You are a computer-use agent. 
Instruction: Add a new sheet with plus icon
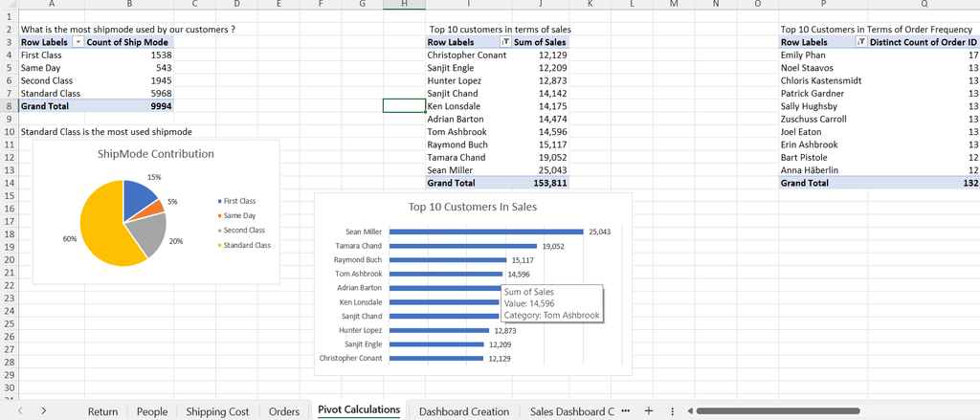click(x=648, y=410)
